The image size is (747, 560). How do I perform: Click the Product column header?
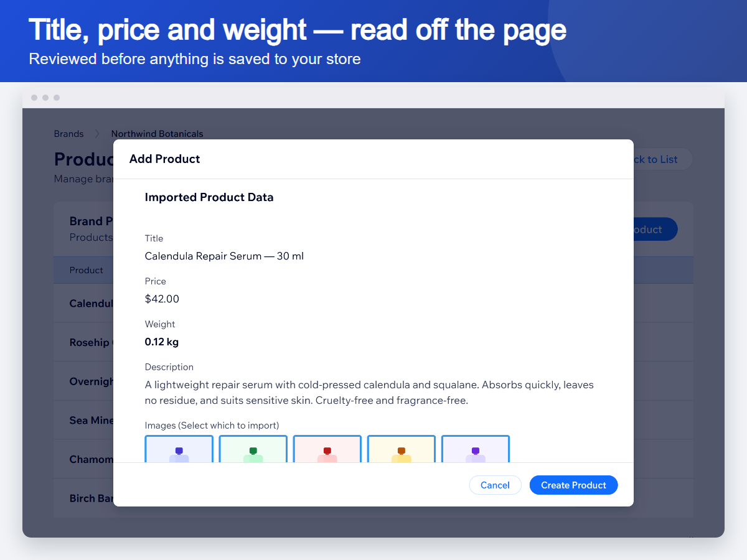(x=87, y=270)
